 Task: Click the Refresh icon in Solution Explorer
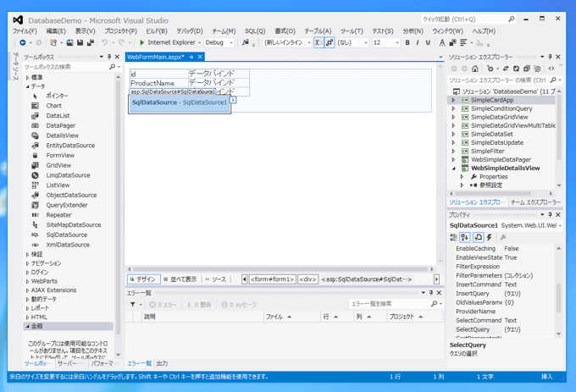click(x=516, y=69)
